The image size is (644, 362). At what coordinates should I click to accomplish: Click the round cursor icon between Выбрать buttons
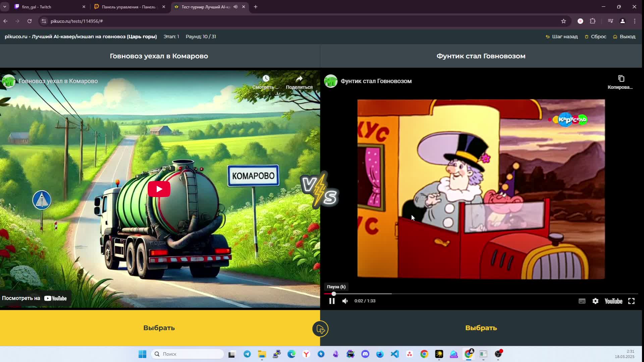(320, 329)
